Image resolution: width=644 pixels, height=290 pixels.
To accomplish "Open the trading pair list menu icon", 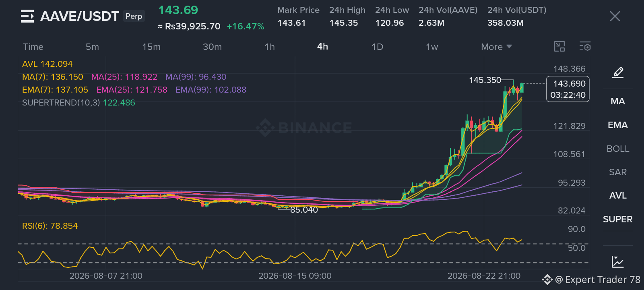I will point(27,16).
